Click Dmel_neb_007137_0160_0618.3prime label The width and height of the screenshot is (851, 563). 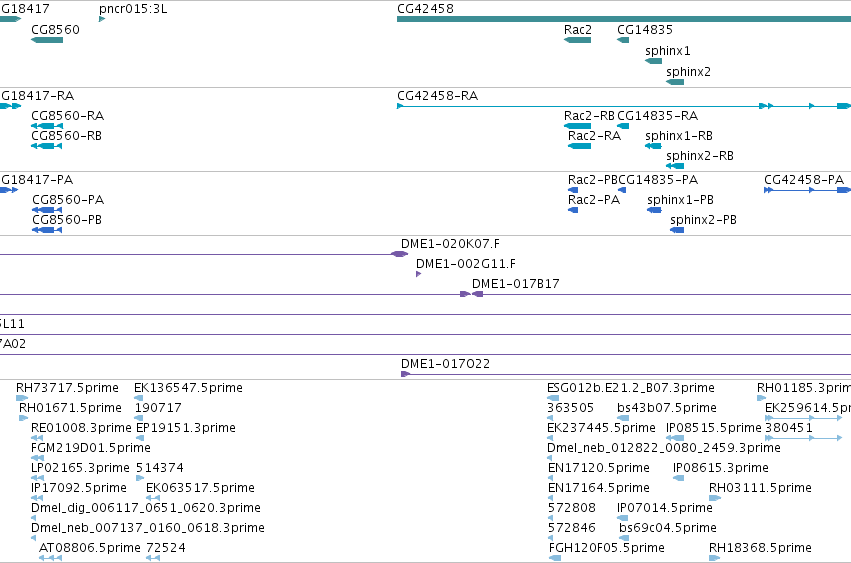tap(148, 528)
